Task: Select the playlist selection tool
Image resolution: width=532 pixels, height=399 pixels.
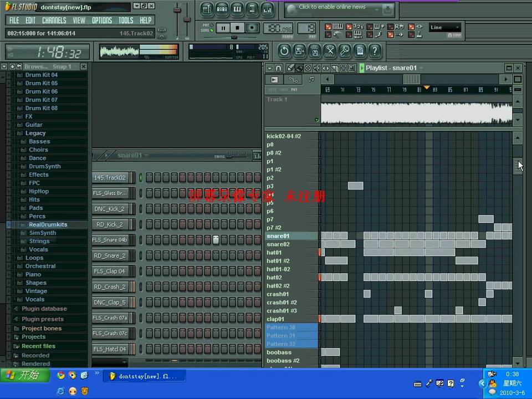Action: point(344,68)
